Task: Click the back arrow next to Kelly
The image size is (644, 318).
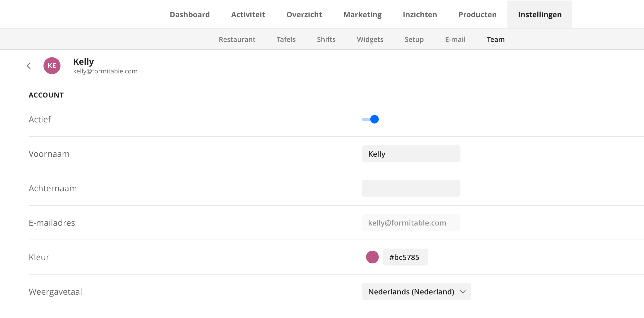Action: 29,66
